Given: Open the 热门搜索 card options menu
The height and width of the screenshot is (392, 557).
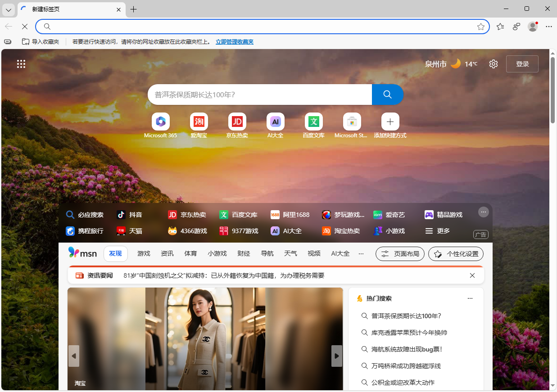Looking at the screenshot, I should point(470,298).
